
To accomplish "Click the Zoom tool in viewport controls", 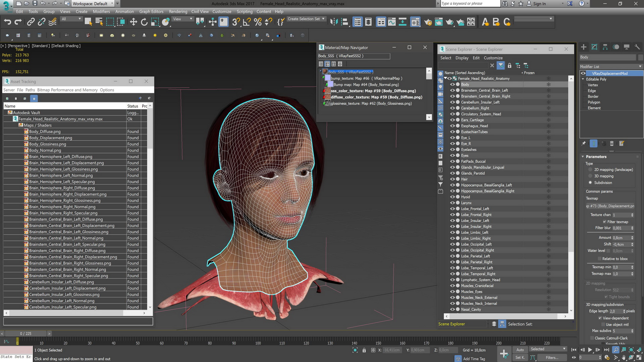I will coord(615,350).
